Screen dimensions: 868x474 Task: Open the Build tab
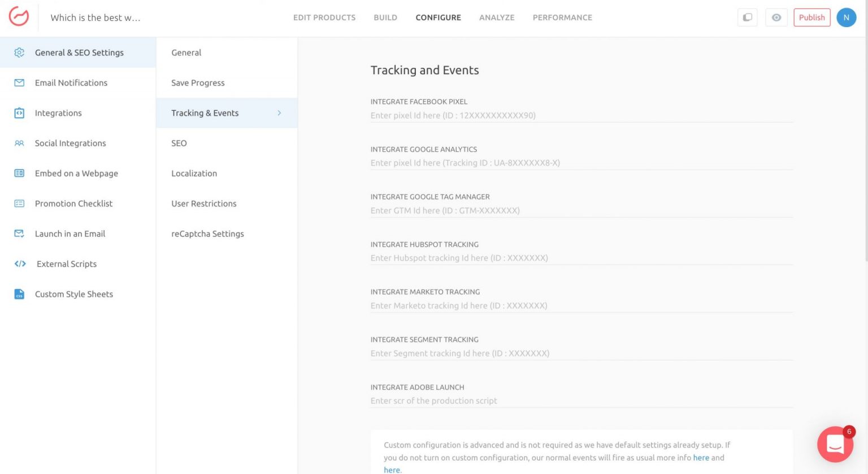pos(385,18)
